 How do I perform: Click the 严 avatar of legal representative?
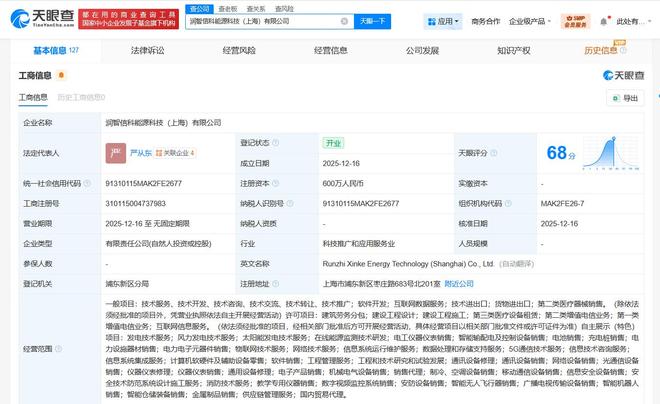click(x=116, y=153)
